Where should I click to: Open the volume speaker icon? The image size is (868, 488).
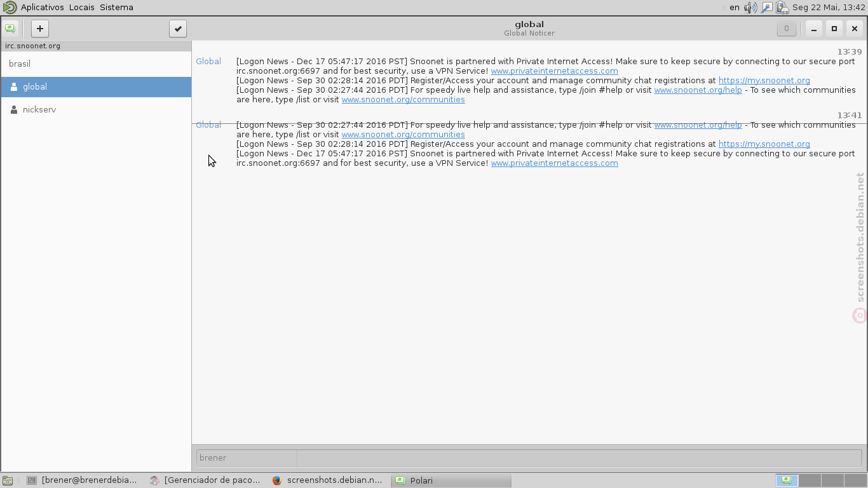750,8
